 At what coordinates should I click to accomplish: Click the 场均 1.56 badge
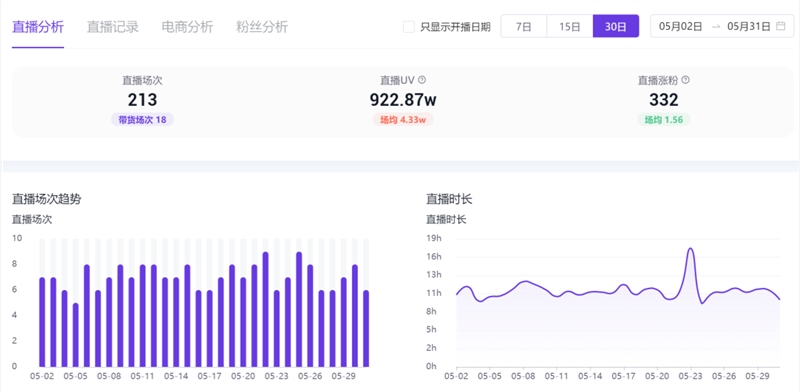click(664, 120)
